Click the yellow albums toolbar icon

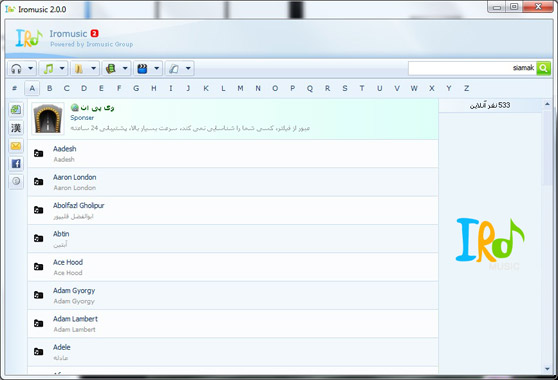click(x=79, y=68)
